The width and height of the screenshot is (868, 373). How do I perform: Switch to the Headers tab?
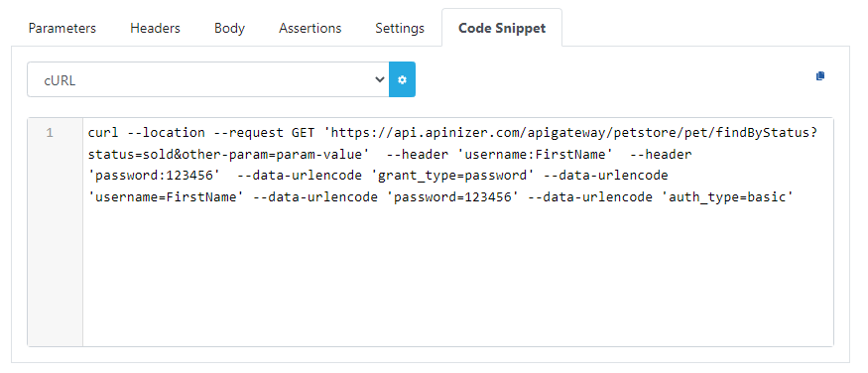(x=155, y=28)
